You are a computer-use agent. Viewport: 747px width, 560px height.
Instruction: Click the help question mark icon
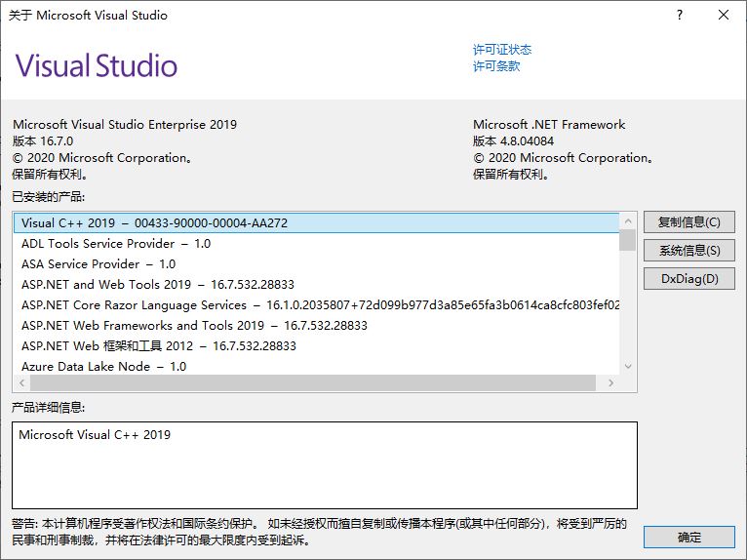680,15
